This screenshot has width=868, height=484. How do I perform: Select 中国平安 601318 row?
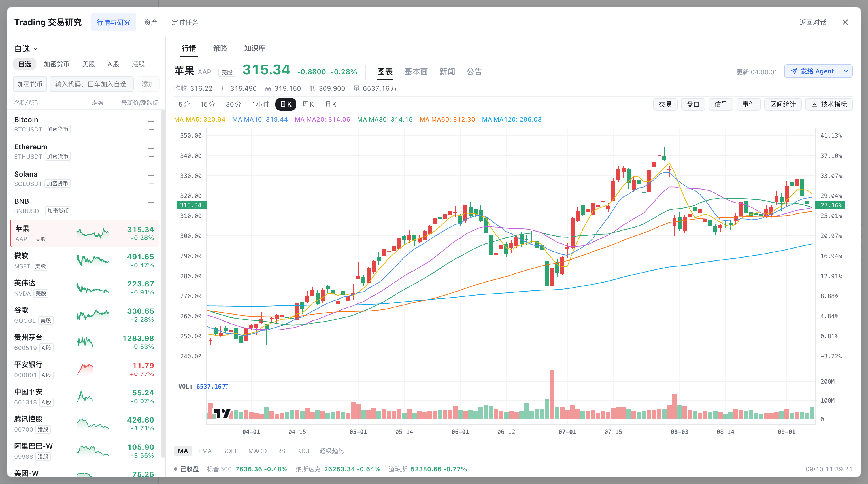[x=84, y=397]
